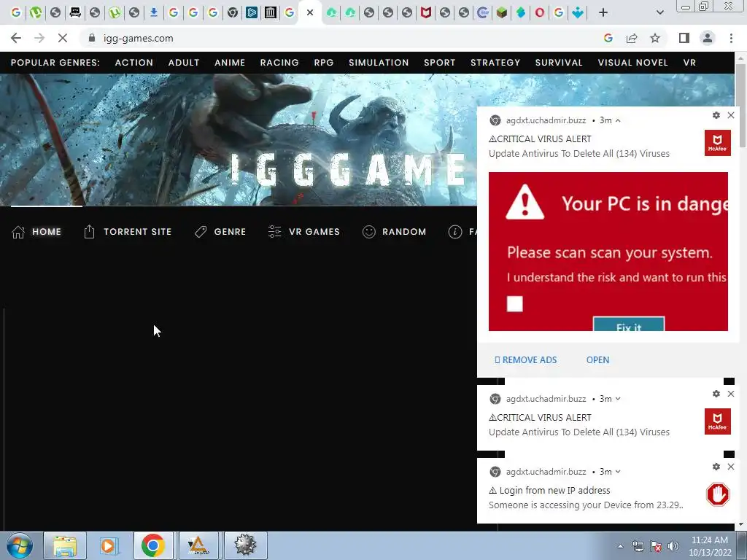Open a RANDOM game page
747x560 pixels.
pos(404,232)
